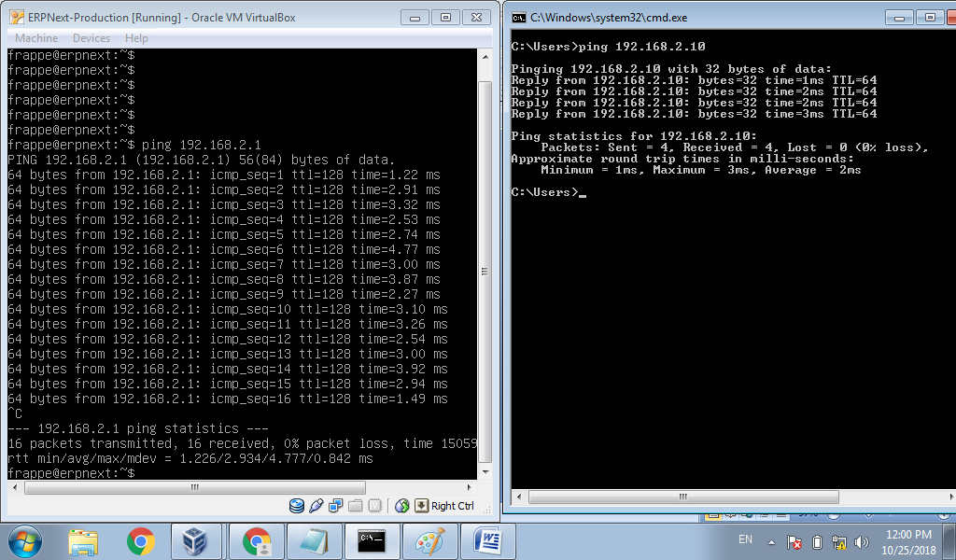The image size is (956, 560).
Task: Click the battery power tray icon
Action: pos(818,541)
